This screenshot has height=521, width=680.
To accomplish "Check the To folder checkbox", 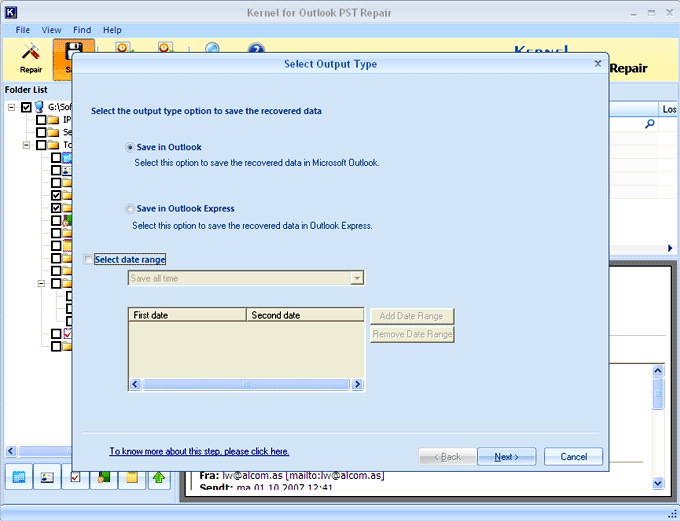I will 41,144.
